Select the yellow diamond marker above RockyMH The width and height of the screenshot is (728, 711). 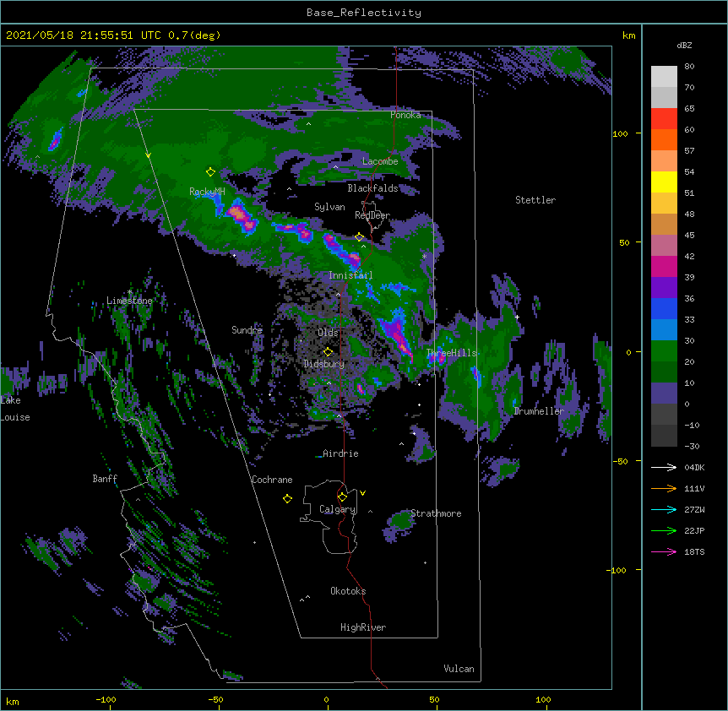coord(210,172)
